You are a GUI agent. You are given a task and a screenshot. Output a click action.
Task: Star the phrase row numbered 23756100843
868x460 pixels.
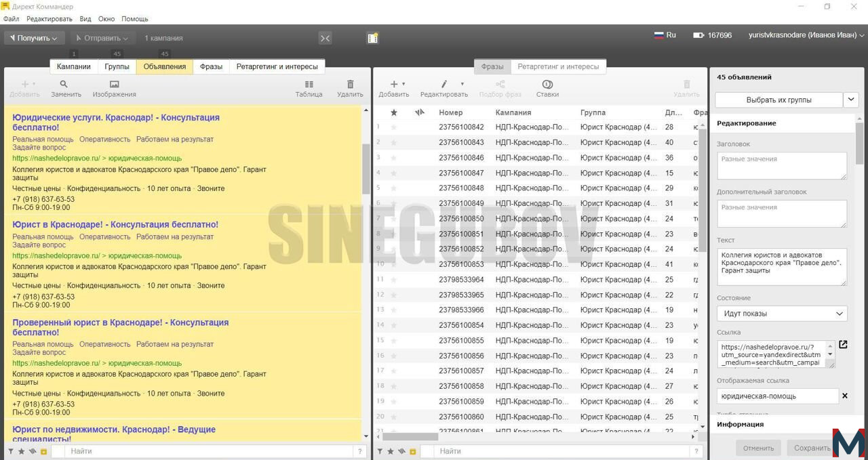[x=393, y=142]
